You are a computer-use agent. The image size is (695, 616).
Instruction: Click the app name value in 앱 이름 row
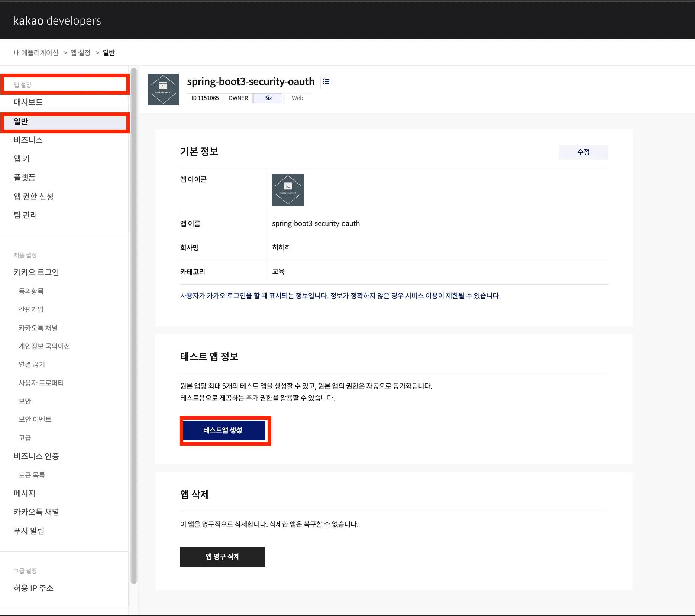(316, 224)
